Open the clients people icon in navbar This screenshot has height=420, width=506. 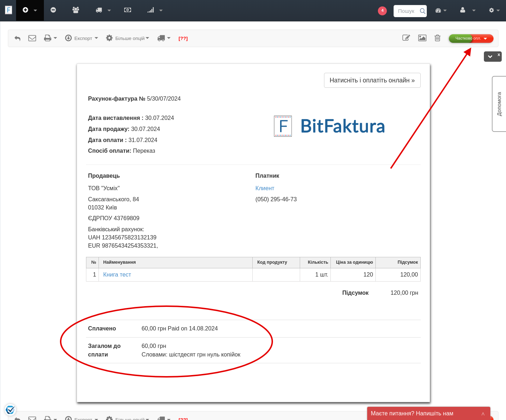click(76, 10)
